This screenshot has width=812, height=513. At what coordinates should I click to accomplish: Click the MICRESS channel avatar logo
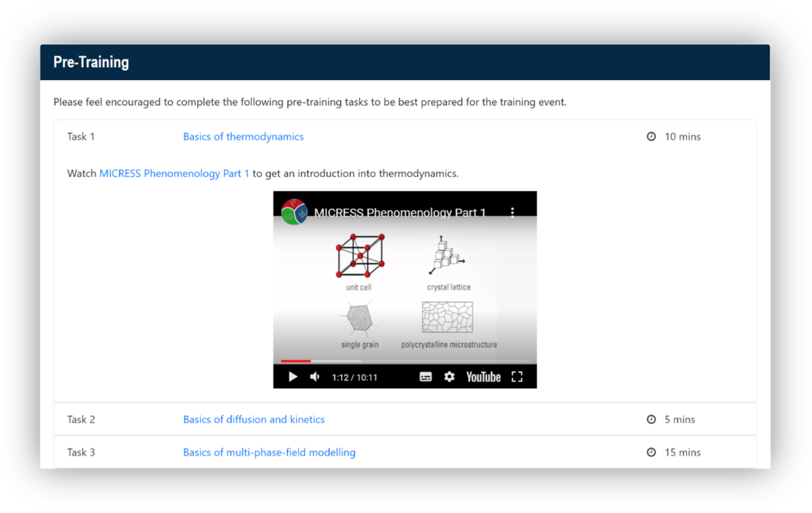[x=294, y=212]
